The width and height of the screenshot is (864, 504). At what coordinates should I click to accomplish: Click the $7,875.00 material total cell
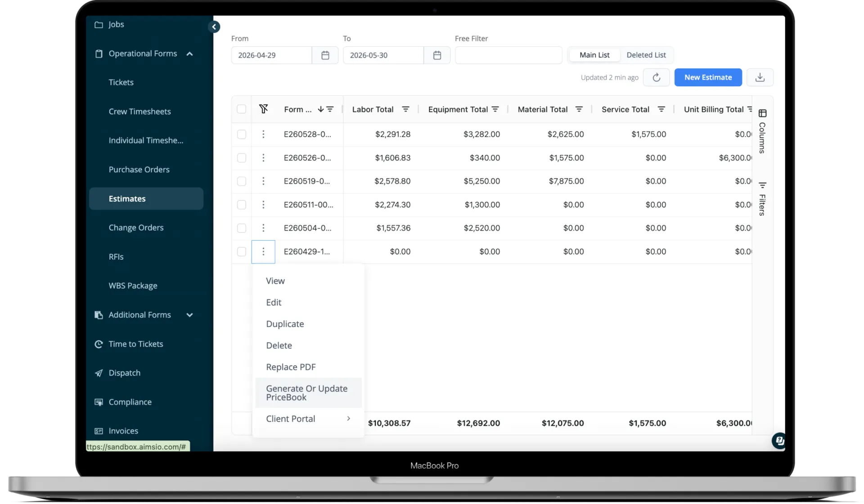(x=566, y=181)
